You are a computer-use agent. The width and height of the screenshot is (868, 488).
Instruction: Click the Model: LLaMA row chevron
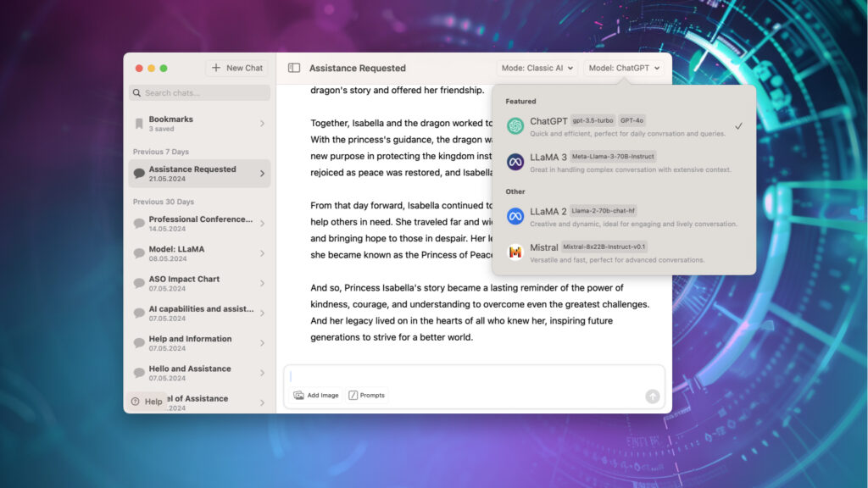tap(263, 253)
